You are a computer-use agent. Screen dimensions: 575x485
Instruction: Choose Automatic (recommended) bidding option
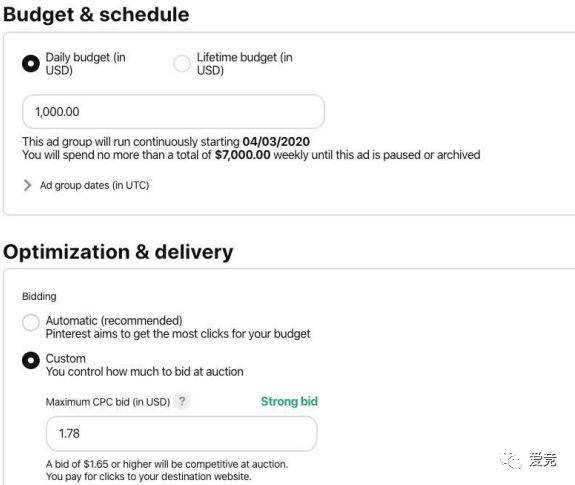pyautogui.click(x=31, y=322)
